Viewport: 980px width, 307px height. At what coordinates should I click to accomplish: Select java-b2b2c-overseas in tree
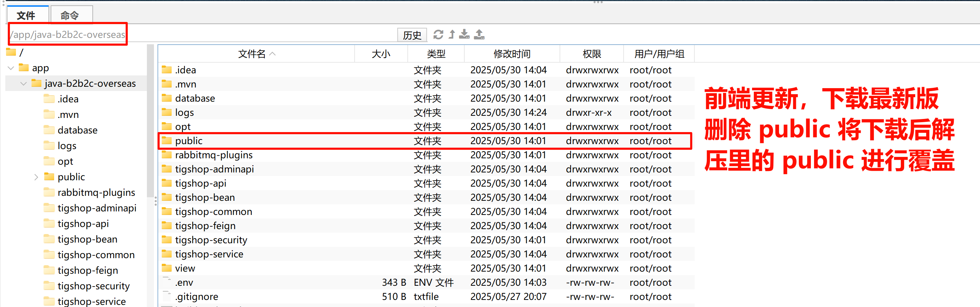point(84,83)
